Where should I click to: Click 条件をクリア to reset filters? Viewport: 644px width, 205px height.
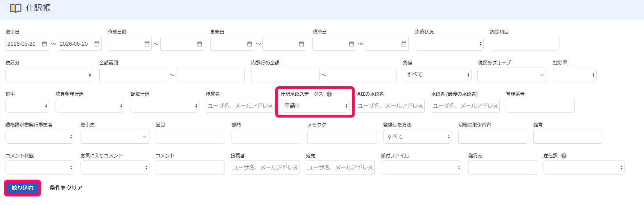pos(66,188)
